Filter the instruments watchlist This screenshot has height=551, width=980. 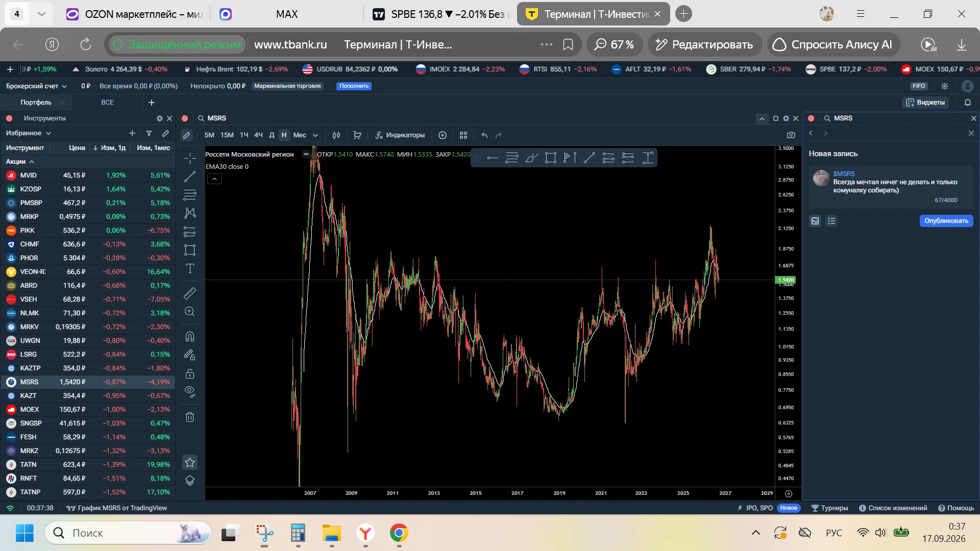click(x=149, y=133)
